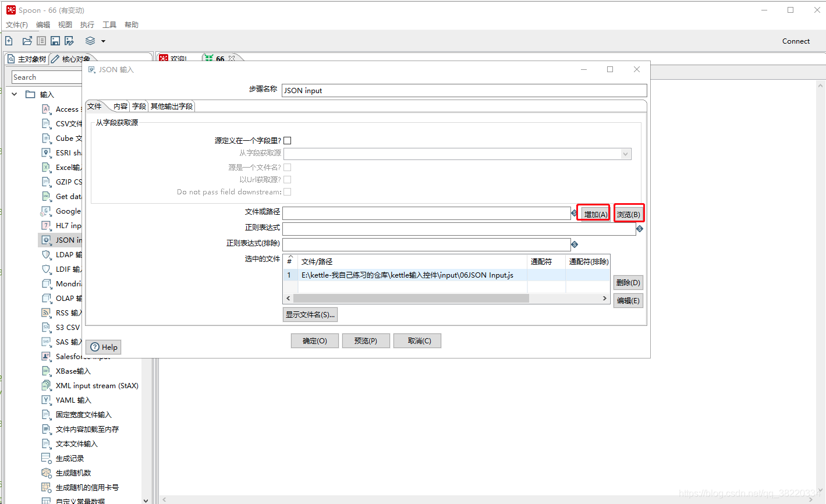Viewport: 826px width, 504px height.
Task: Click the scroll-down arrow of the steps tree
Action: tap(146, 500)
